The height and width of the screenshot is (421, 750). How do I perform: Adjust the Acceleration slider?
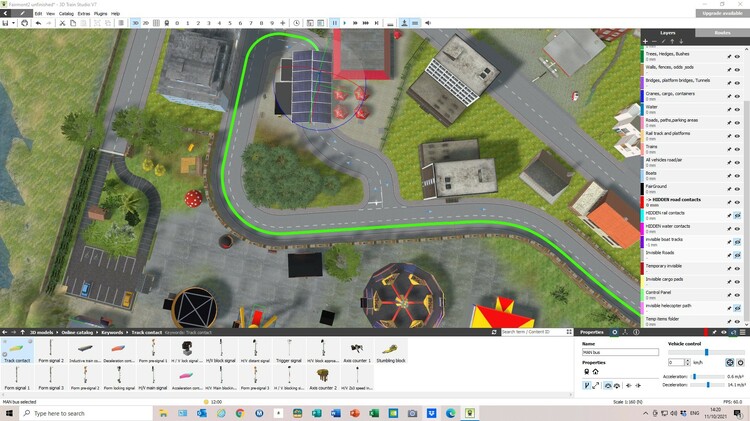[694, 377]
